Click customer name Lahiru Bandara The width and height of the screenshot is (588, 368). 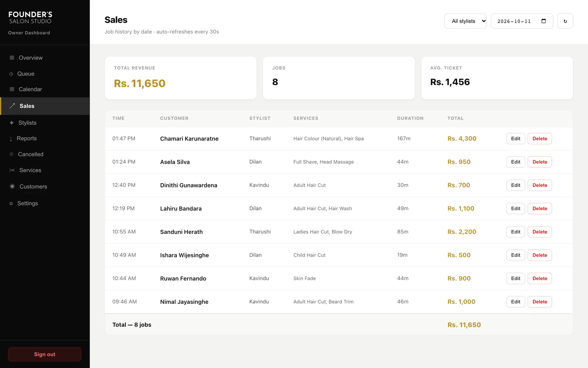[181, 208]
